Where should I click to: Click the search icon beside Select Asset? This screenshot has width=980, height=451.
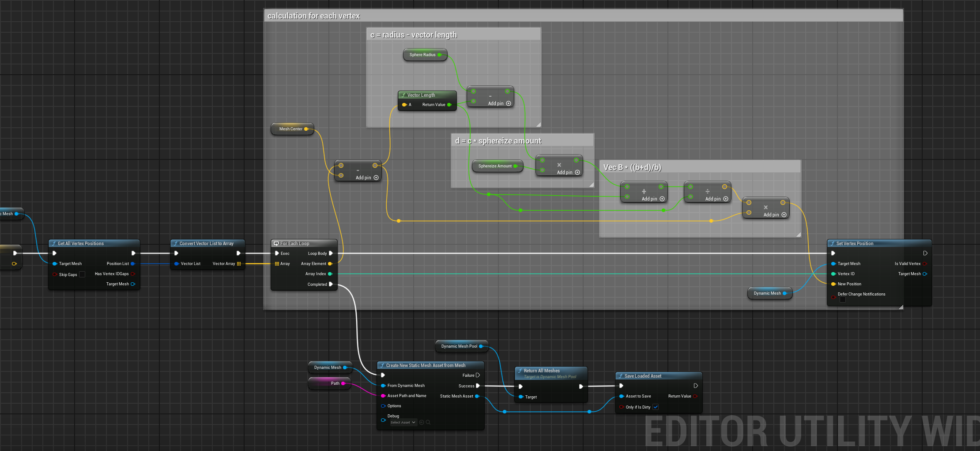[428, 422]
